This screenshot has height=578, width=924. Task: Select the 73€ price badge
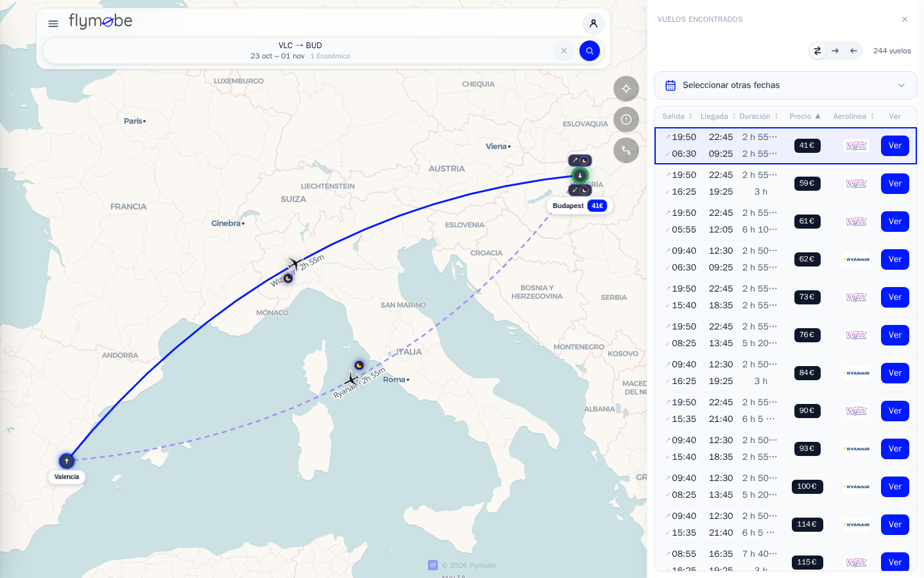(x=807, y=297)
